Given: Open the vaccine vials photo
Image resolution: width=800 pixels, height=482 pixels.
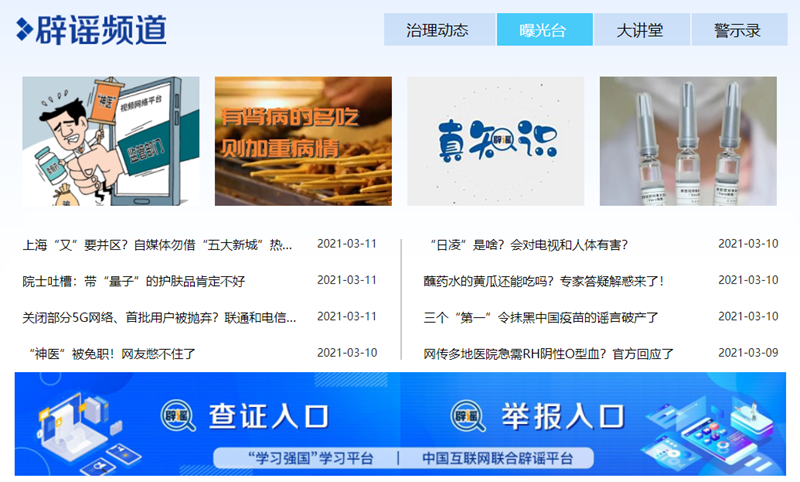Looking at the screenshot, I should click(x=688, y=141).
